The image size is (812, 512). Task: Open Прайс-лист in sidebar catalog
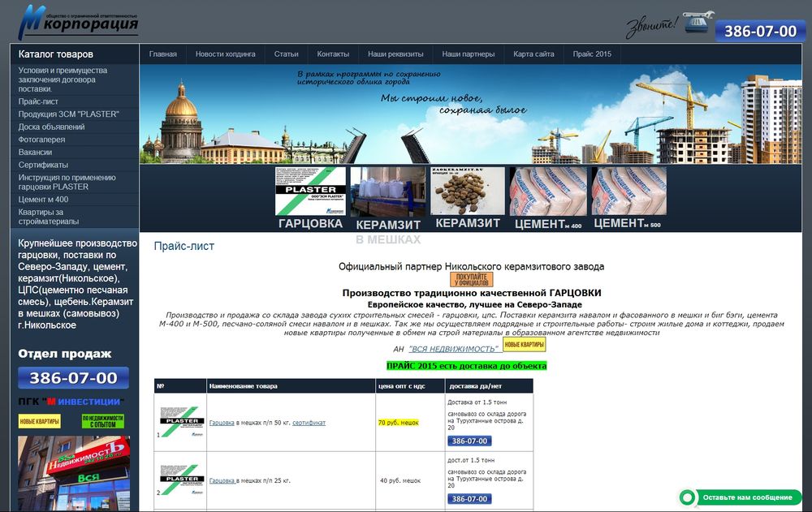pyautogui.click(x=38, y=101)
